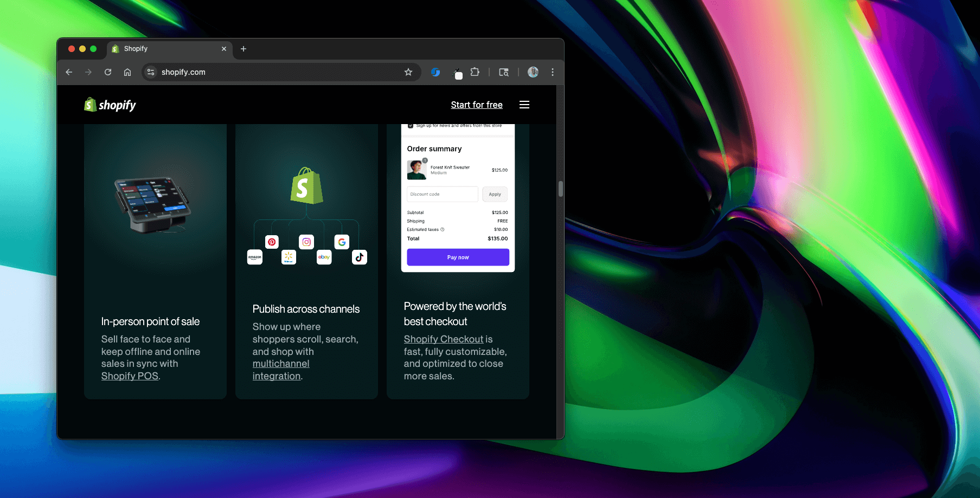Click the In-person point of sale heading
Screen dimensions: 980x498
150,321
